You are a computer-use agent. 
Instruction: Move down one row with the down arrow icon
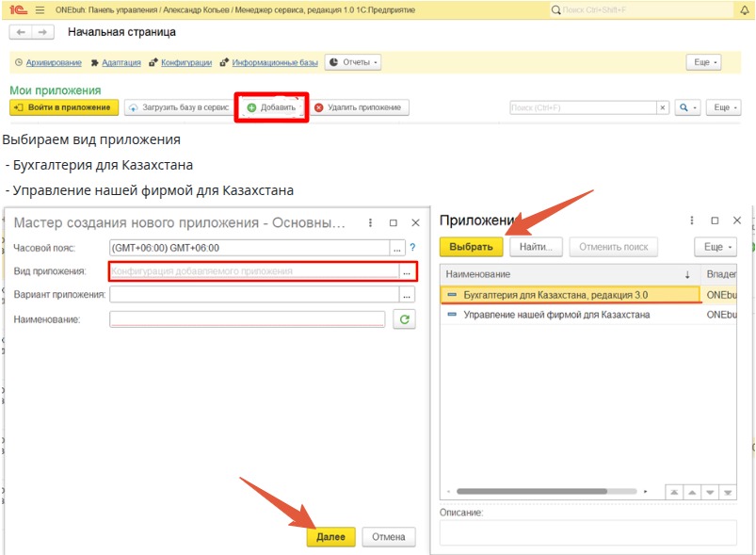point(710,492)
